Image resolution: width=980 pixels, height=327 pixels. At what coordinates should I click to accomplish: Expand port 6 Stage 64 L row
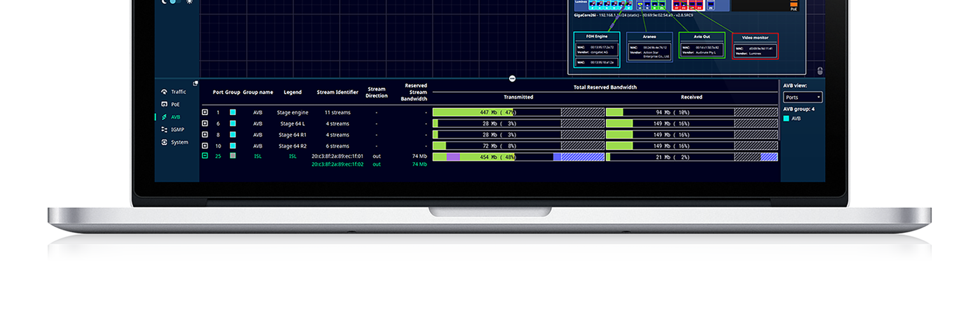click(x=205, y=123)
